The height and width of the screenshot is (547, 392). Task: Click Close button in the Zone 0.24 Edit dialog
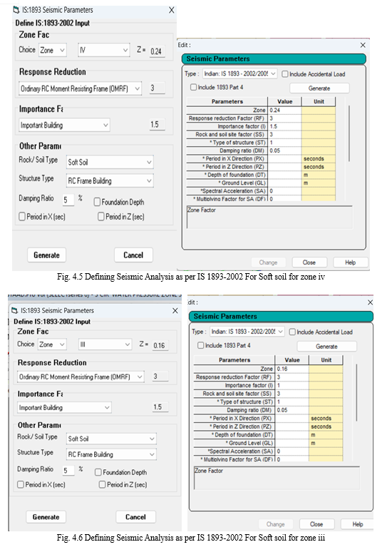[309, 262]
